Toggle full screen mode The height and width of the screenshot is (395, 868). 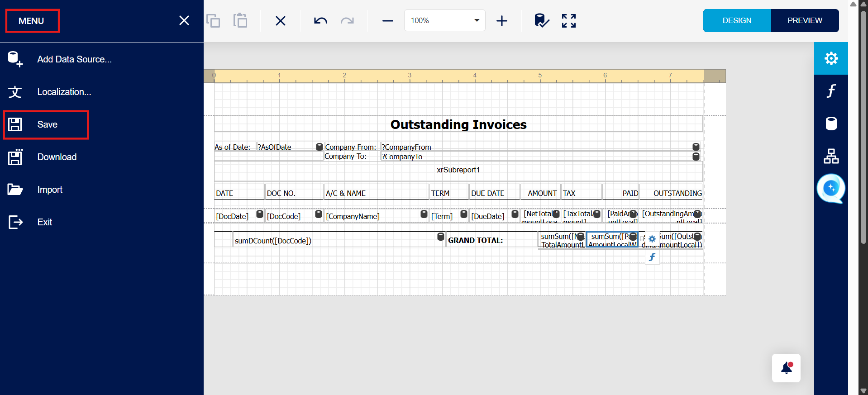point(569,21)
